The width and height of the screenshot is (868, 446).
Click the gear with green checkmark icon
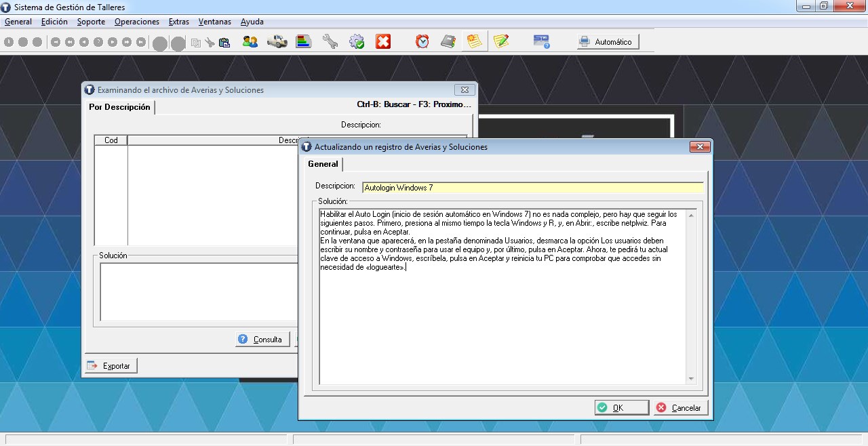pos(357,42)
